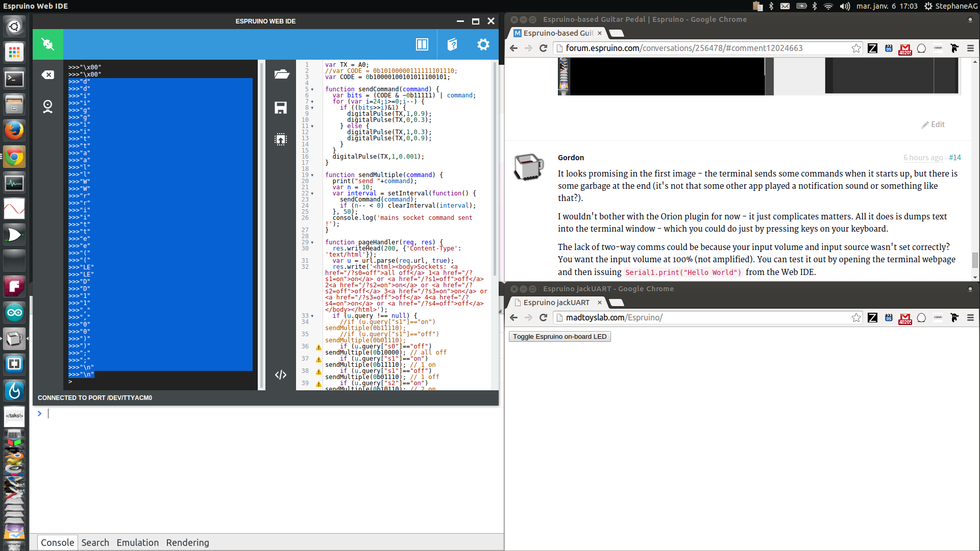This screenshot has width=980, height=551.
Task: Launch Firefox from the dock
Action: pyautogui.click(x=14, y=131)
